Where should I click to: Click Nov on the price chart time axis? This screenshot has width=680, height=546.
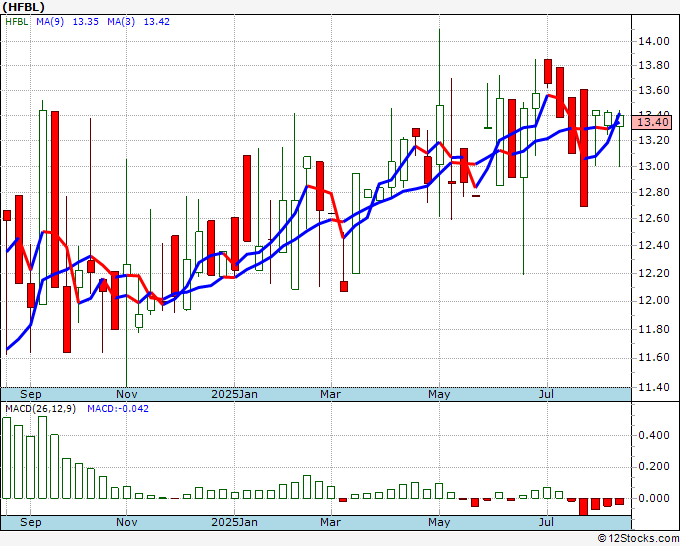[x=127, y=394]
